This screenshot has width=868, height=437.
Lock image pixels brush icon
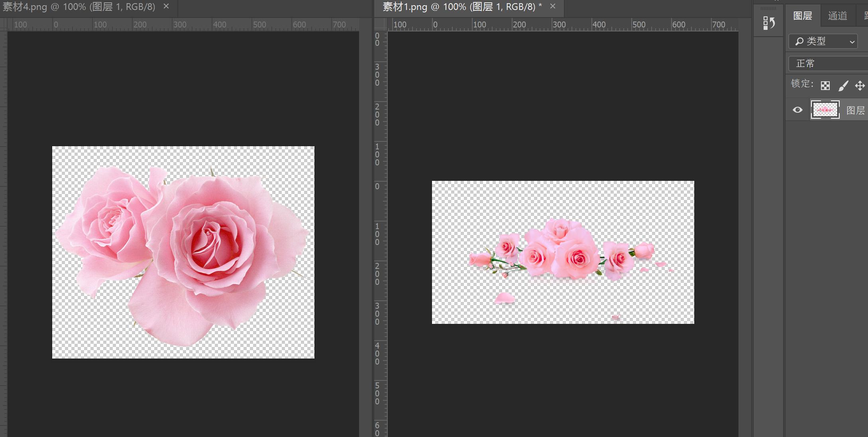point(843,86)
